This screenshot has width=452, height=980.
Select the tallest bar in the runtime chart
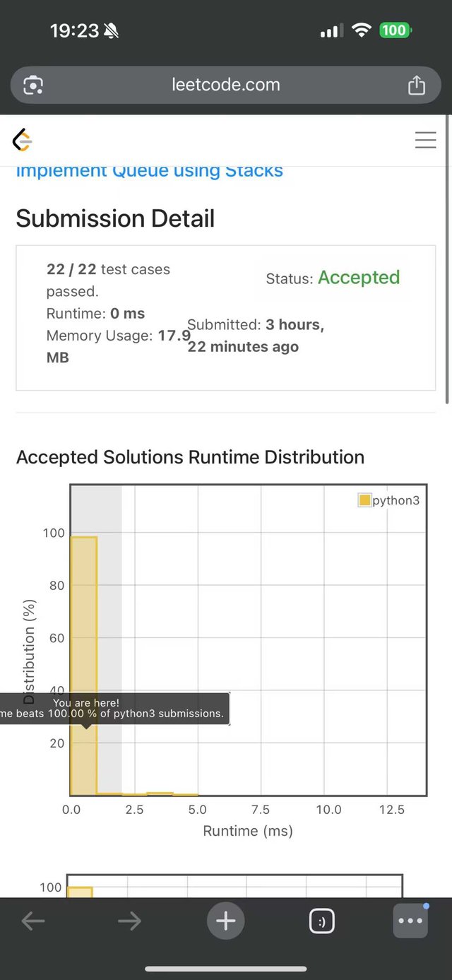click(x=83, y=664)
